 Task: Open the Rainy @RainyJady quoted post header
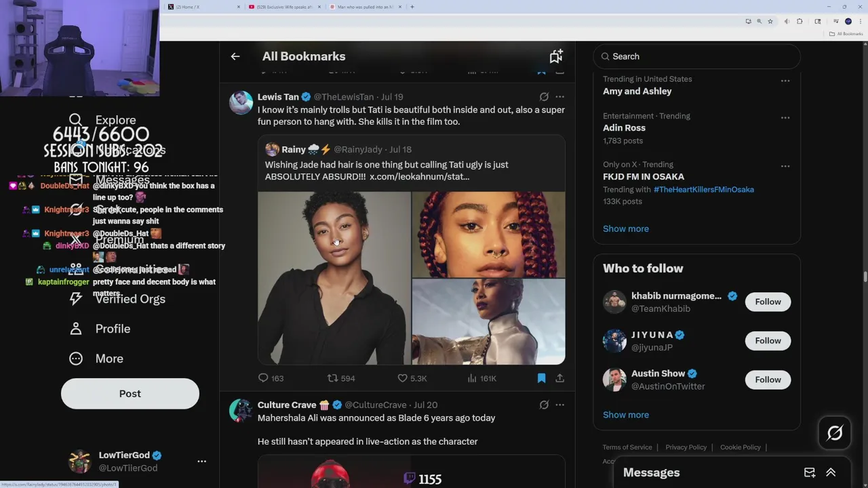338,149
